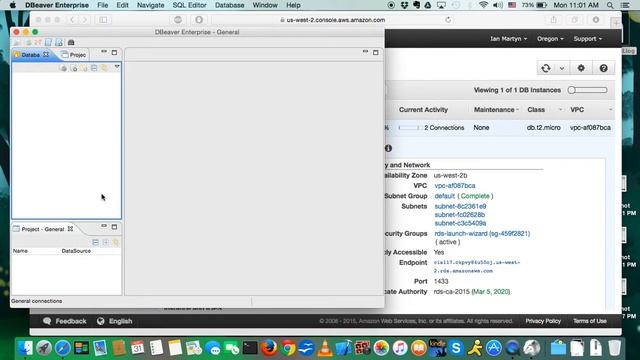Image resolution: width=640 pixels, height=360 pixels.
Task: Maximize the Database navigator panel
Action: coord(114,52)
